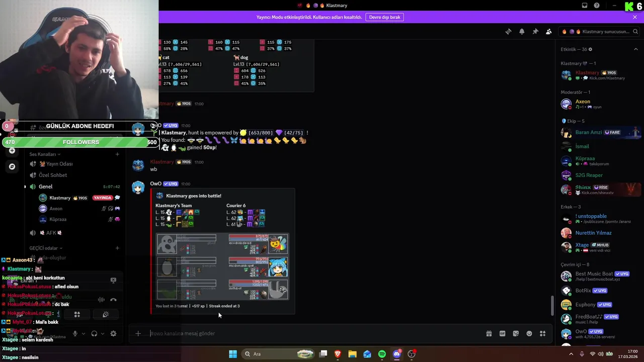Image resolution: width=644 pixels, height=362 pixels.
Task: Open the Etkinlik gear settings icon
Action: coord(590,49)
